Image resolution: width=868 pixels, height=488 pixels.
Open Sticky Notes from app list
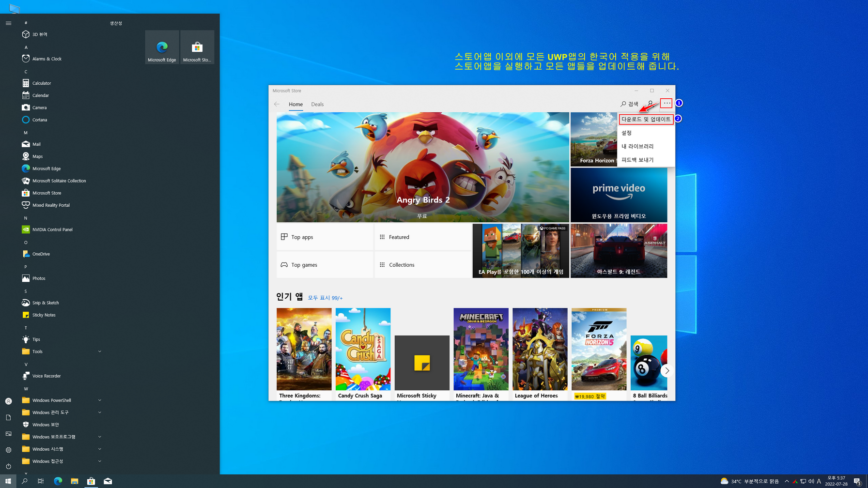[61, 315]
